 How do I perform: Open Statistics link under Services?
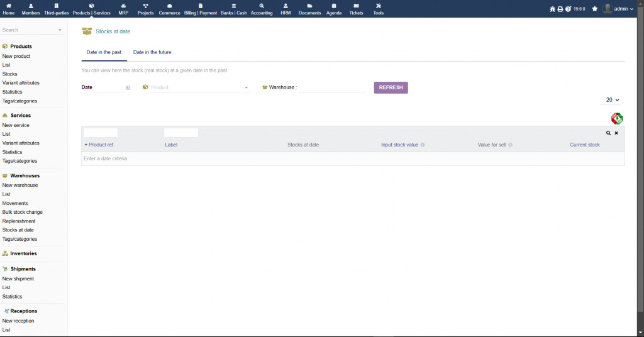(x=13, y=152)
